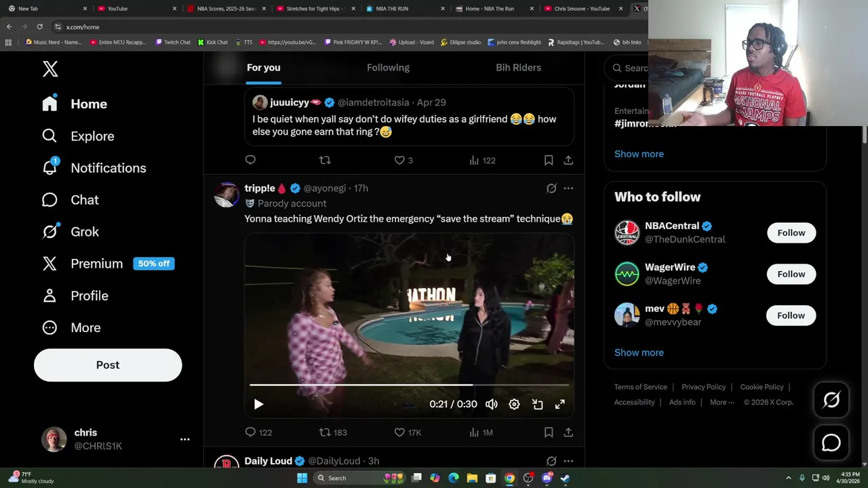Open Grok explain icon on tripple post

coord(551,188)
